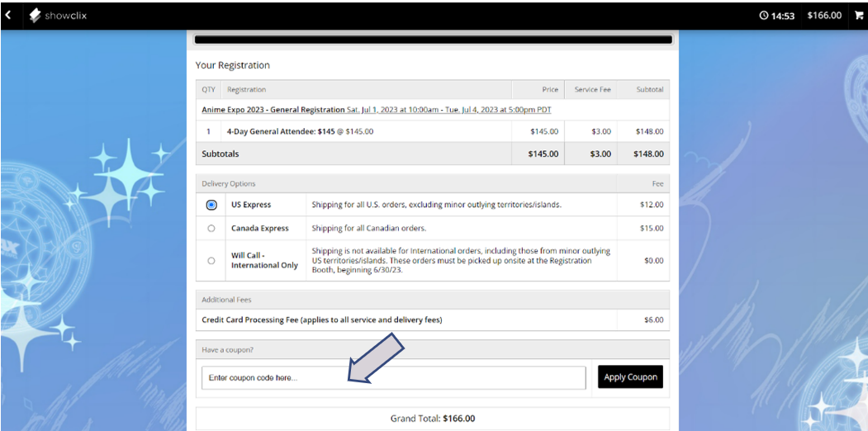Click the $6.00 processing fee value

(654, 320)
